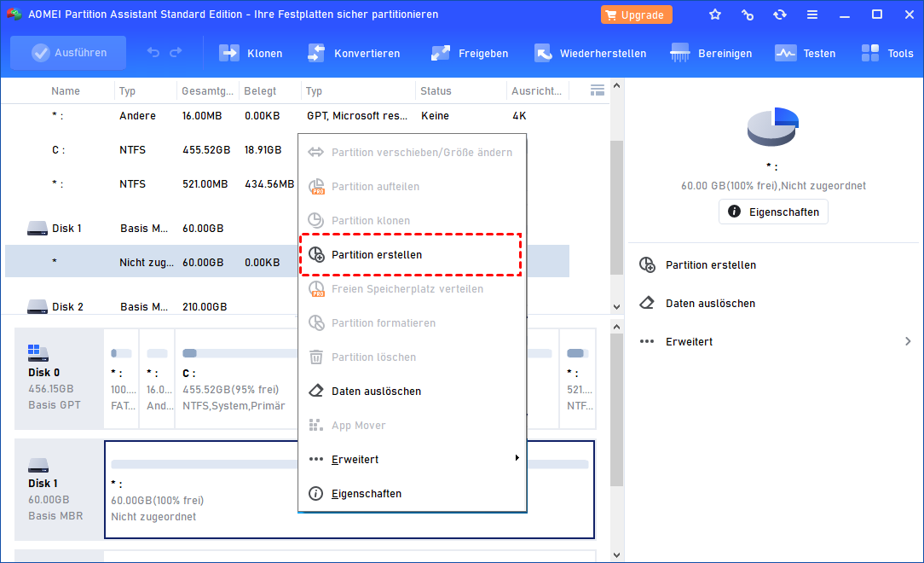Sort by the Name column header
The width and height of the screenshot is (924, 563).
pos(66,90)
